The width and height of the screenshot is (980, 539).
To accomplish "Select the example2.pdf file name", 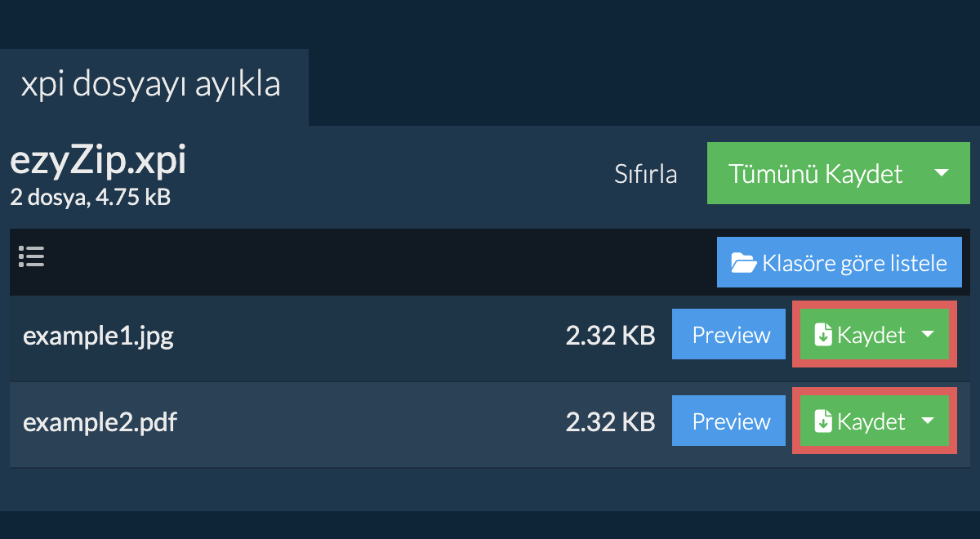I will (x=100, y=422).
